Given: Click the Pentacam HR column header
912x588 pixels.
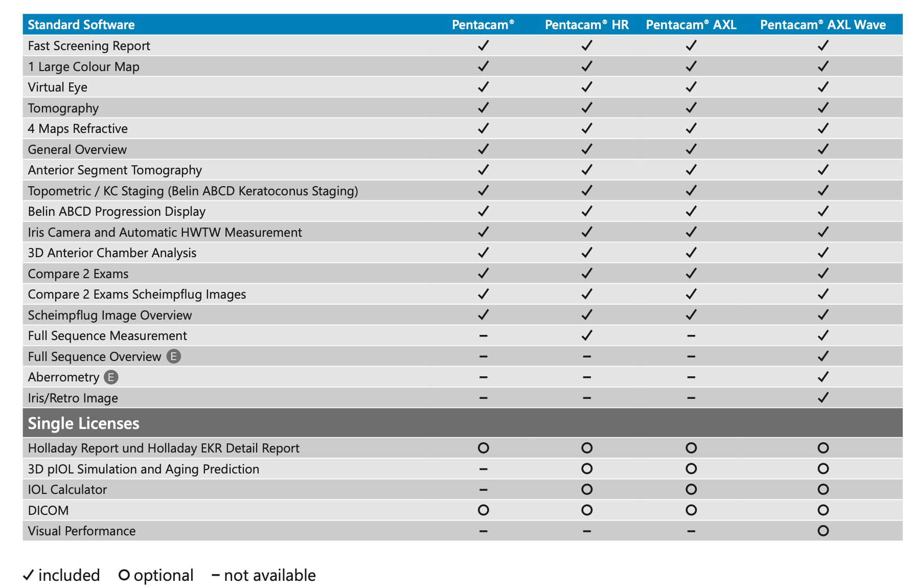Looking at the screenshot, I should tap(586, 25).
